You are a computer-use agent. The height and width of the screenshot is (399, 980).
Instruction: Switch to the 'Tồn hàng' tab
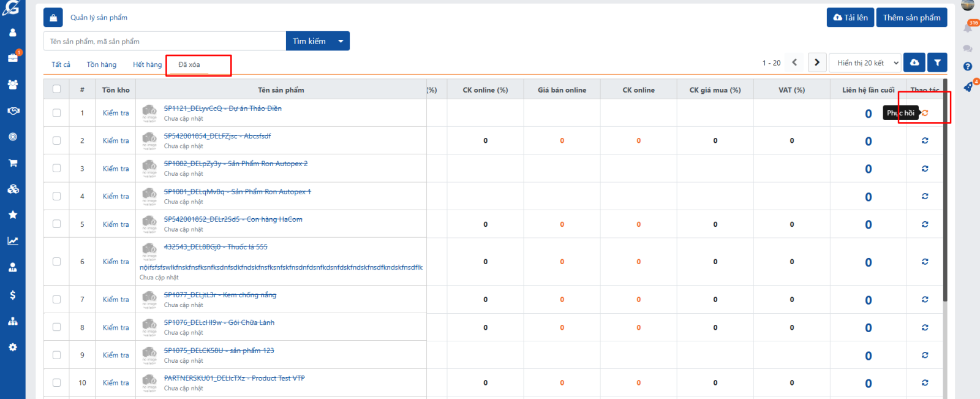tap(101, 64)
